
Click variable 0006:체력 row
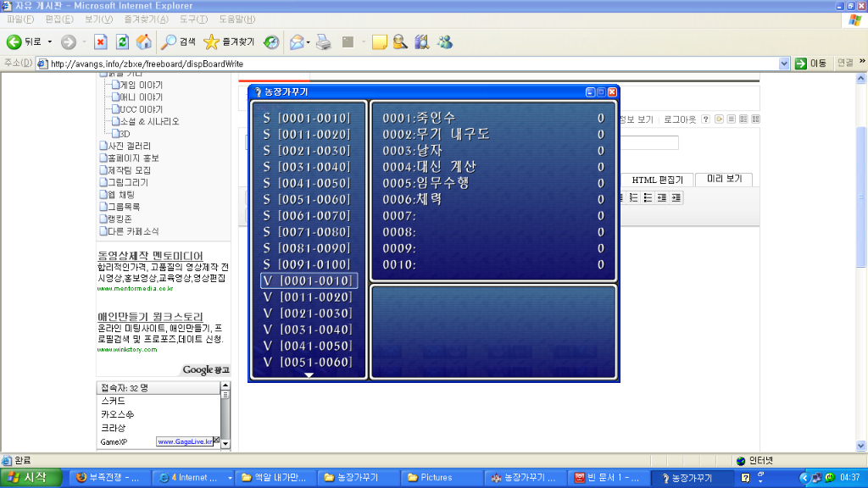point(492,199)
